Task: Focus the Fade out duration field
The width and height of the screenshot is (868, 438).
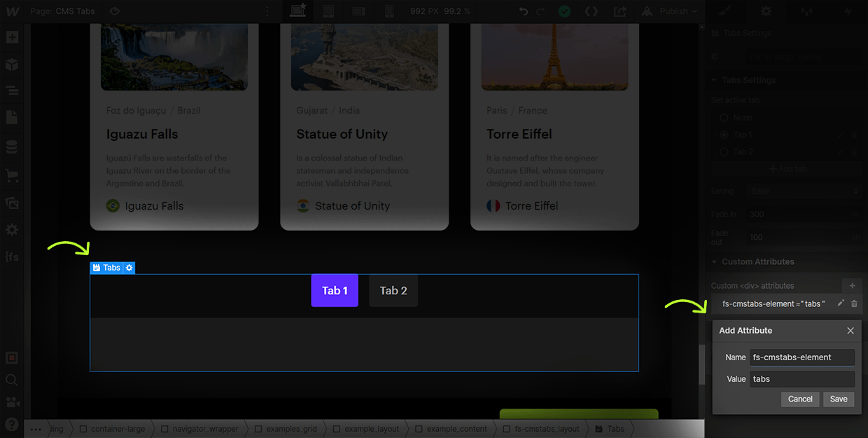Action: (805, 237)
